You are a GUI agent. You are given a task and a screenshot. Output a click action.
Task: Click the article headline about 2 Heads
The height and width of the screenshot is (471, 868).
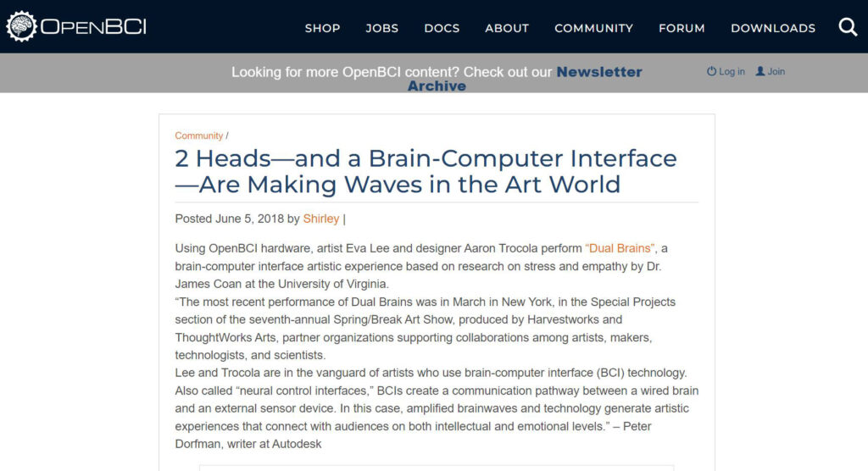tap(426, 171)
